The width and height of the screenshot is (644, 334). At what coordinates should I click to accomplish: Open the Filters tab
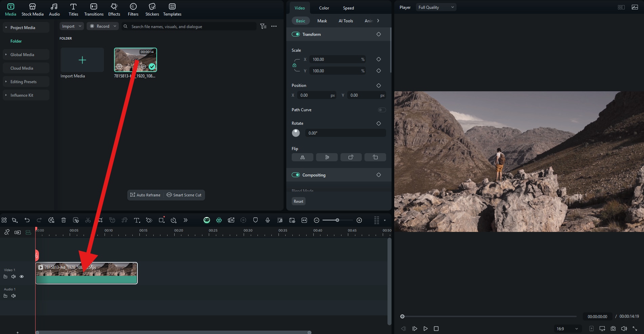coord(133,10)
